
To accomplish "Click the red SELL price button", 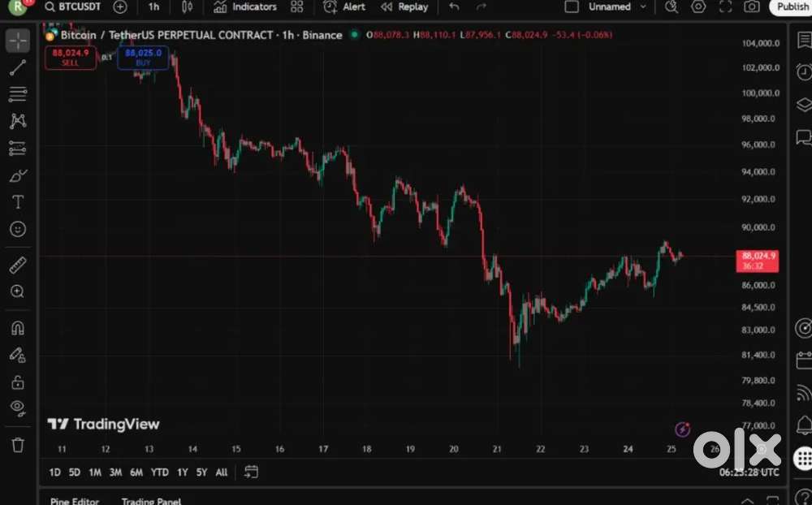I will [x=71, y=57].
